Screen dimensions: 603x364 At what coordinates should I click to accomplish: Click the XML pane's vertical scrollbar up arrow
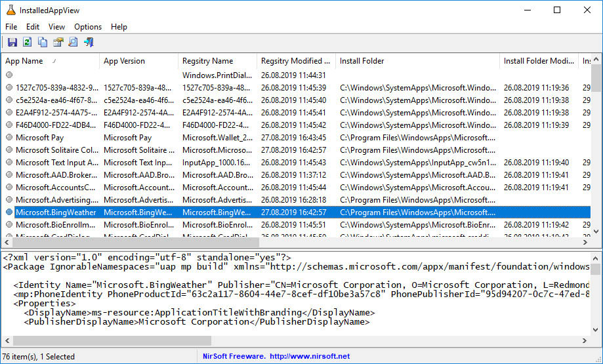click(595, 258)
